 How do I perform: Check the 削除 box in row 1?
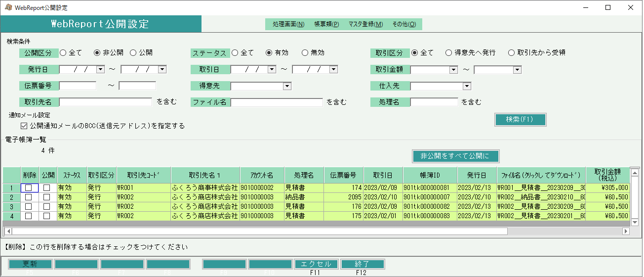pos(29,188)
